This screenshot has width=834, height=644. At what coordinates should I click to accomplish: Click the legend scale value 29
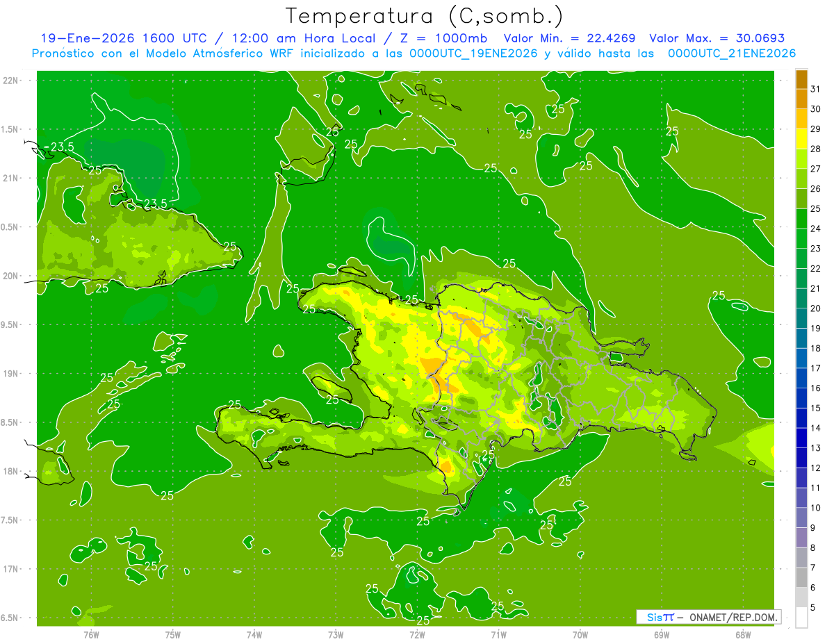pos(815,129)
